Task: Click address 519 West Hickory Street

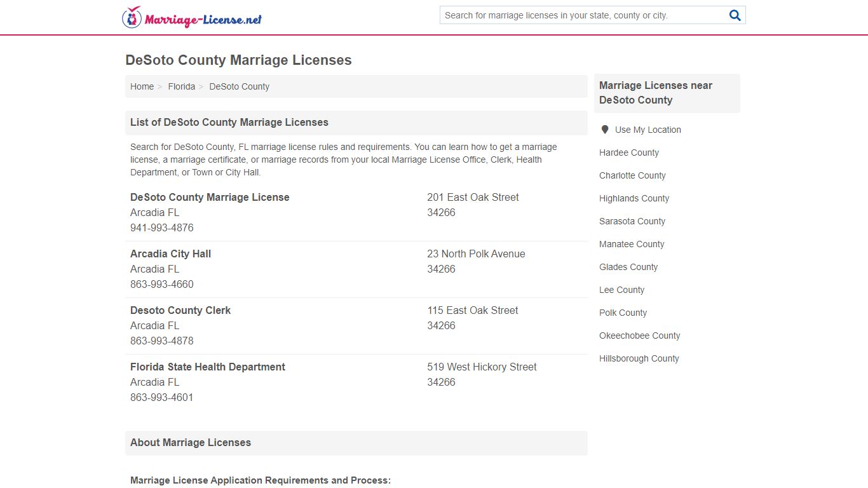Action: (482, 367)
